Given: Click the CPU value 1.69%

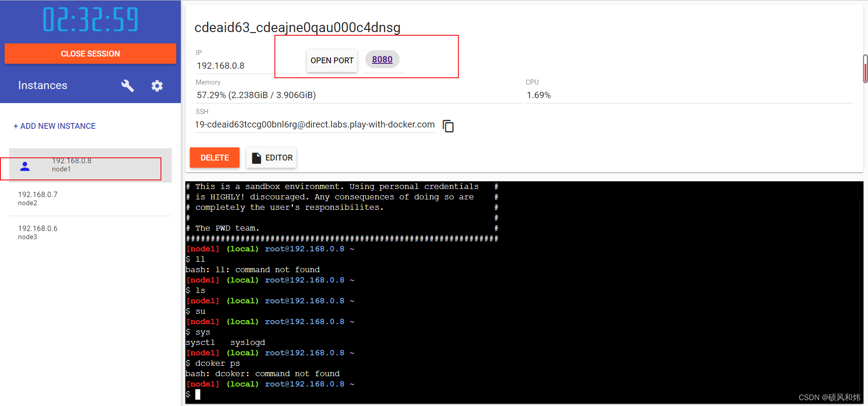Looking at the screenshot, I should pyautogui.click(x=538, y=95).
